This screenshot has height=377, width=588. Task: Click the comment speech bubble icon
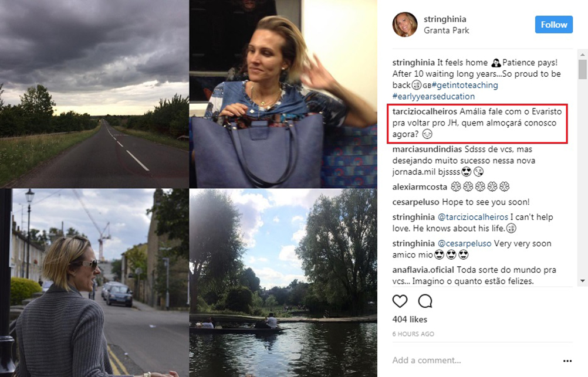coord(425,301)
